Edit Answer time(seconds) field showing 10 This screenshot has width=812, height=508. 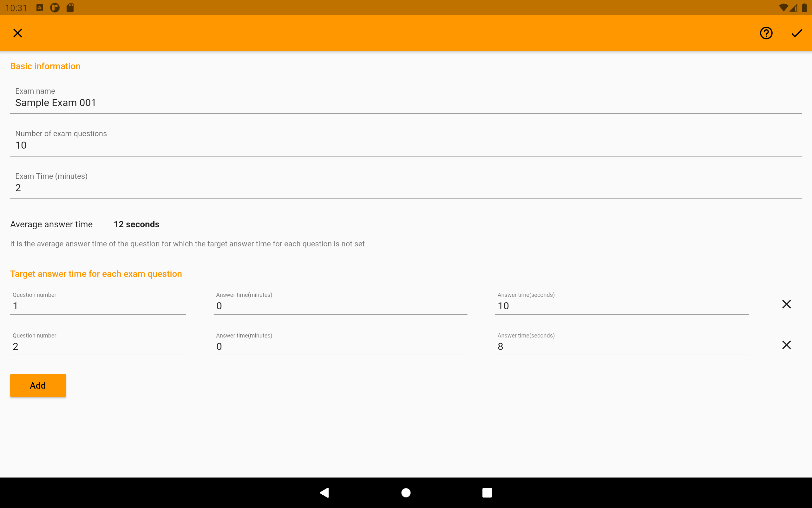pos(622,302)
